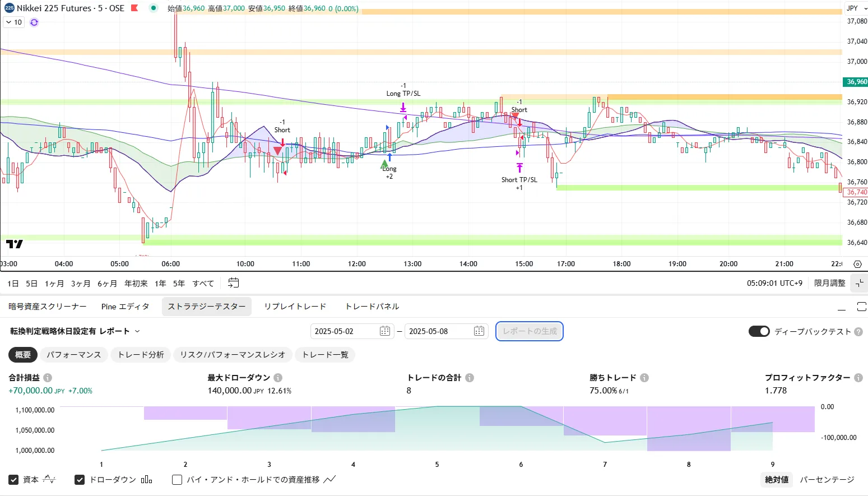Select 絶対値 display mode
The width and height of the screenshot is (868, 496).
(x=777, y=480)
